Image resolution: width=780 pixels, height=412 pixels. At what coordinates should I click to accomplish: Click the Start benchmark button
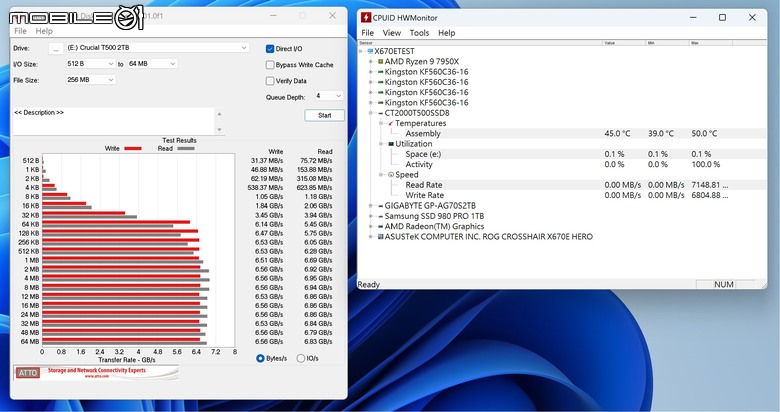pyautogui.click(x=324, y=115)
